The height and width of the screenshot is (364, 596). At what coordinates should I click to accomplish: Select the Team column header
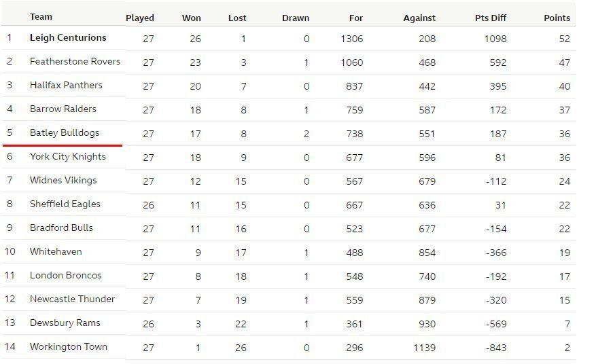point(41,17)
